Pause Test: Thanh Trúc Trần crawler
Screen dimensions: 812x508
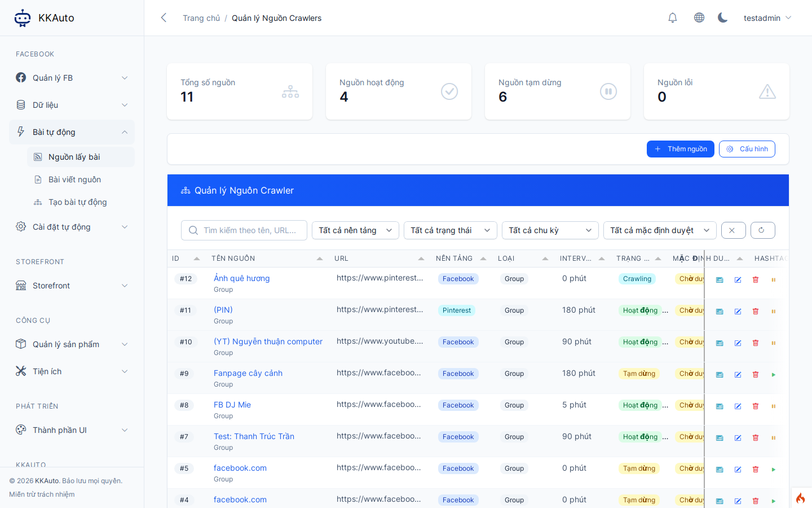tap(774, 438)
